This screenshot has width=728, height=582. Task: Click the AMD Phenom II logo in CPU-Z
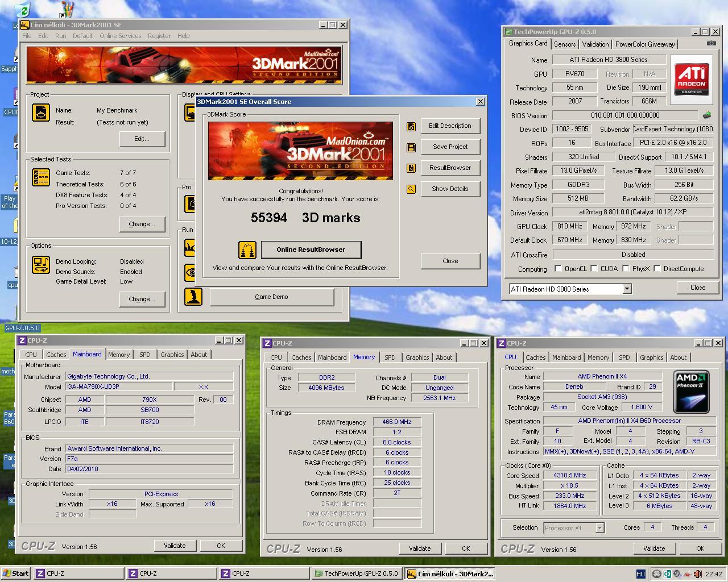tap(691, 392)
